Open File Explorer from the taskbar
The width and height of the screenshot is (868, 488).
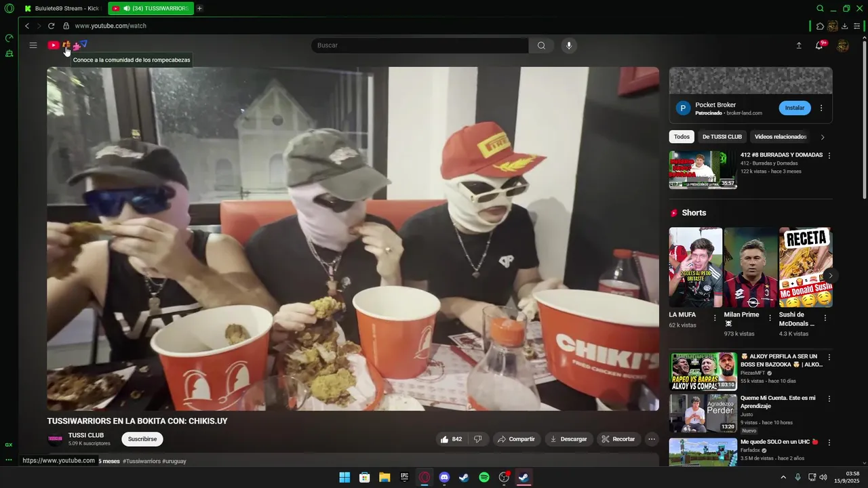point(384,477)
